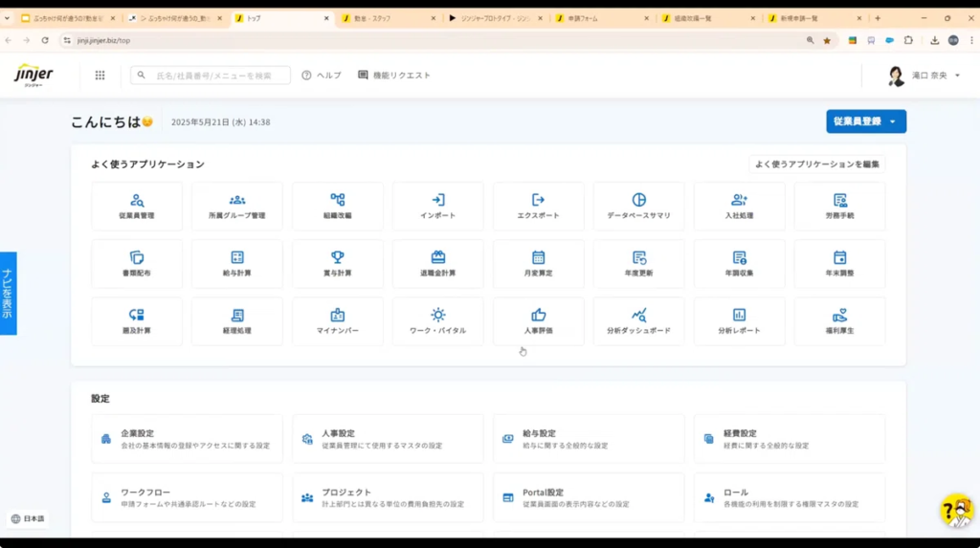The width and height of the screenshot is (980, 548).
Task: Switch to the 申請フォーム browser tab
Action: [x=601, y=18]
